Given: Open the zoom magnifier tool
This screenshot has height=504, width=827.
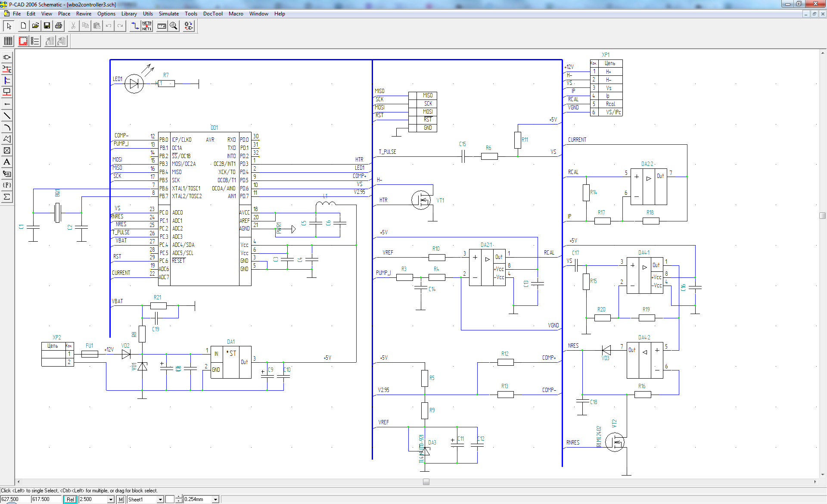Looking at the screenshot, I should pyautogui.click(x=174, y=26).
